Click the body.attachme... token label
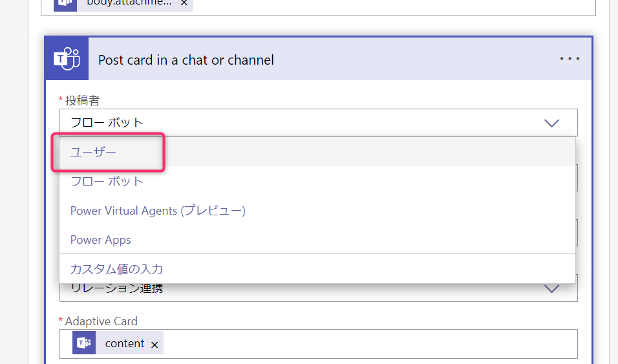This screenshot has width=618, height=364. pos(129,3)
